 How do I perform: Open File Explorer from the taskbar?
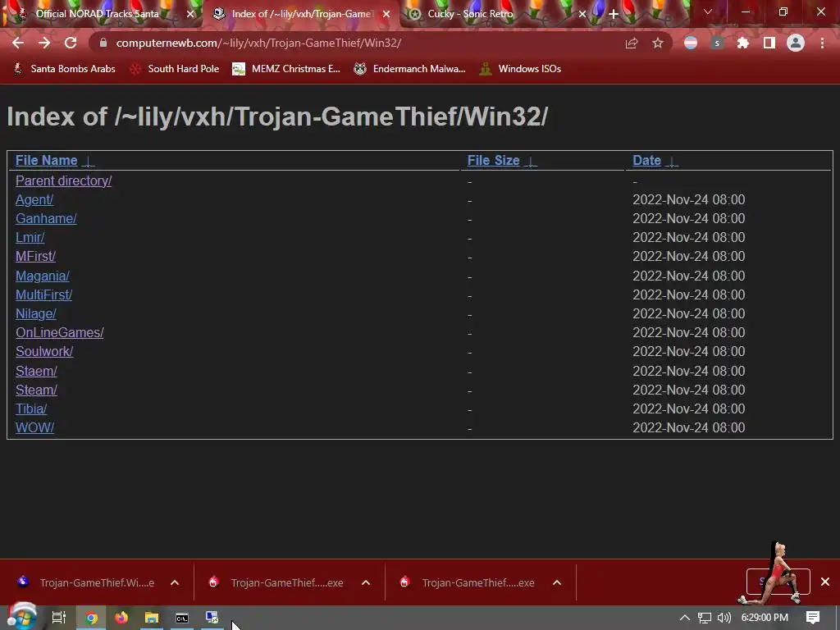pos(152,618)
